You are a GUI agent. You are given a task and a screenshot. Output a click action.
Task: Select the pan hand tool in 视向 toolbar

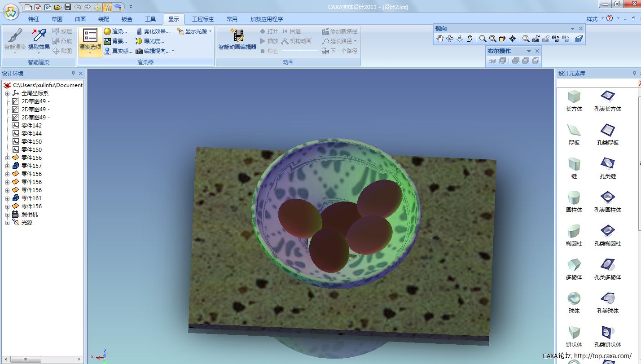click(x=440, y=39)
